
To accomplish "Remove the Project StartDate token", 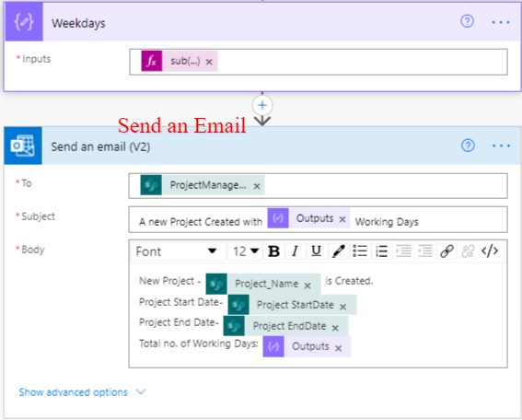I will (x=342, y=307).
